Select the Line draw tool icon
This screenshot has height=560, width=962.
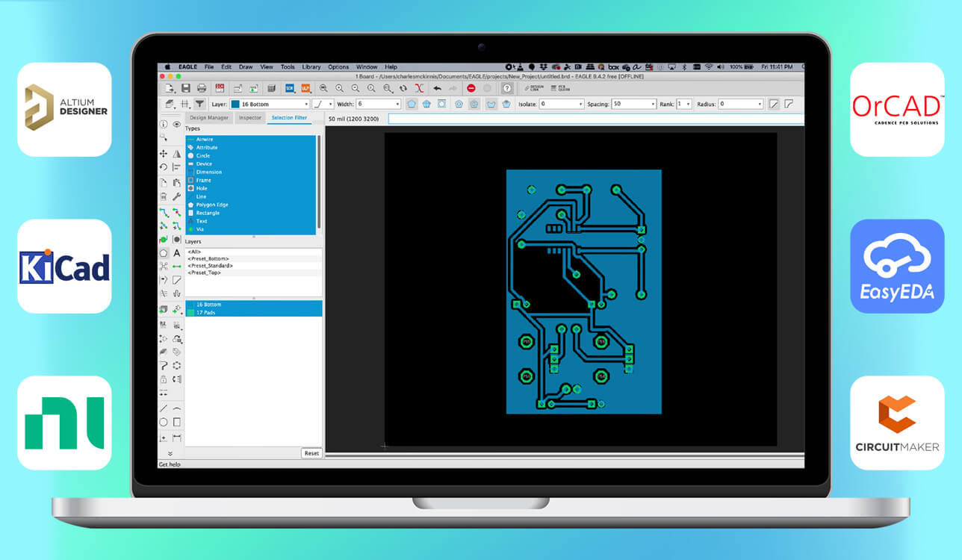click(164, 408)
